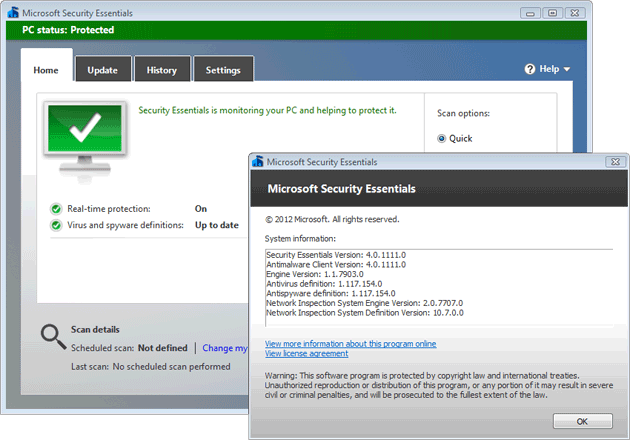Open the View license agreement link

click(306, 353)
